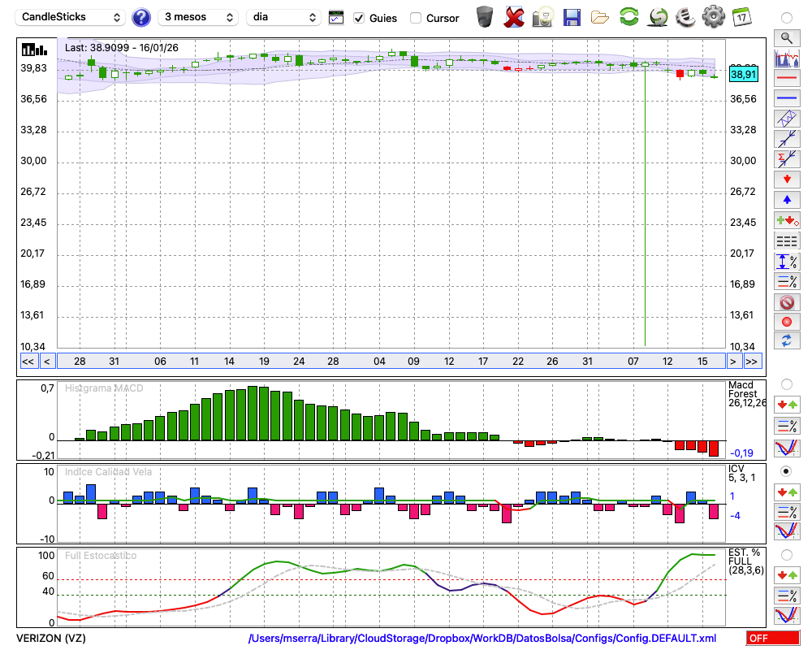Click the trash can icon in toolbar
The width and height of the screenshot is (812, 650).
point(485,17)
